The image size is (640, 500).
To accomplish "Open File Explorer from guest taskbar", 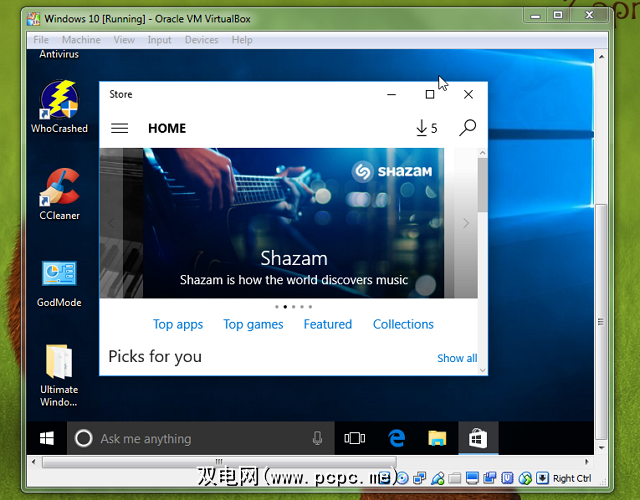I will pyautogui.click(x=437, y=438).
